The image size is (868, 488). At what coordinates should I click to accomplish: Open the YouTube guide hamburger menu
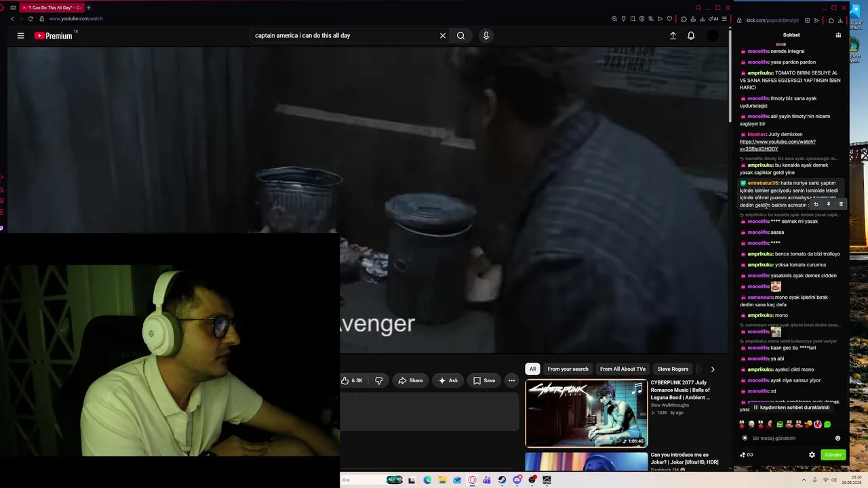[20, 36]
